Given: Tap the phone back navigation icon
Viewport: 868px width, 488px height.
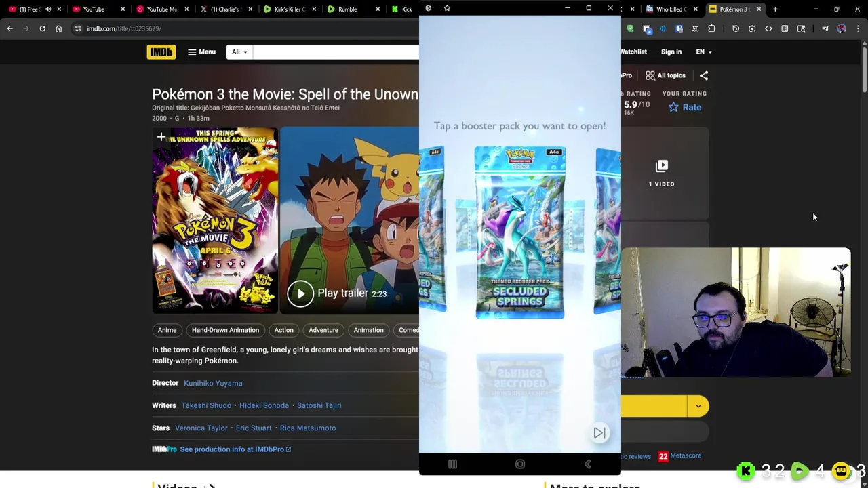Looking at the screenshot, I should pos(587,464).
